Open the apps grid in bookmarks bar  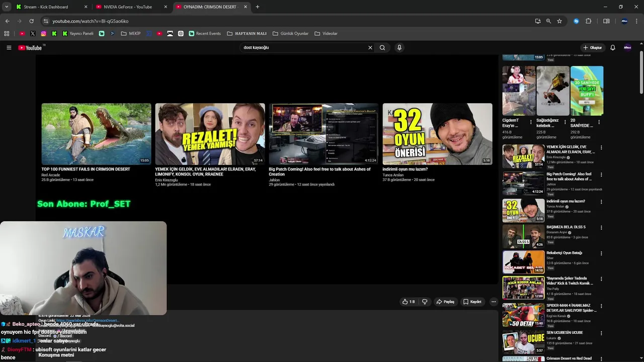click(7, 34)
